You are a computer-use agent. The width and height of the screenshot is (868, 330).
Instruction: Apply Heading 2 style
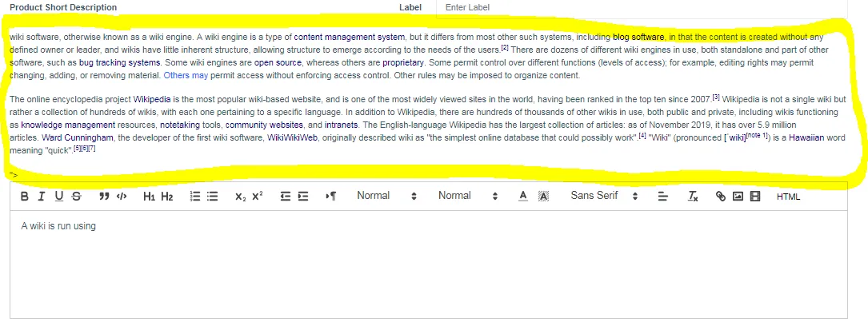click(x=166, y=197)
